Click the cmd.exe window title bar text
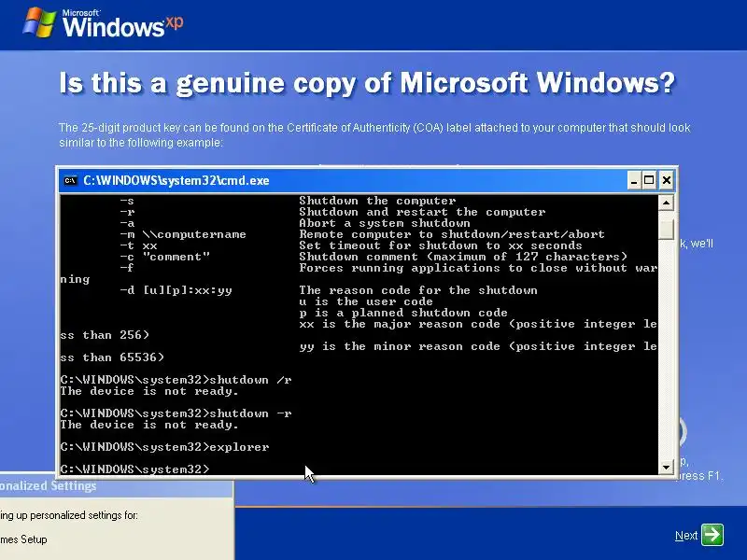Image resolution: width=747 pixels, height=560 pixels. (x=176, y=180)
